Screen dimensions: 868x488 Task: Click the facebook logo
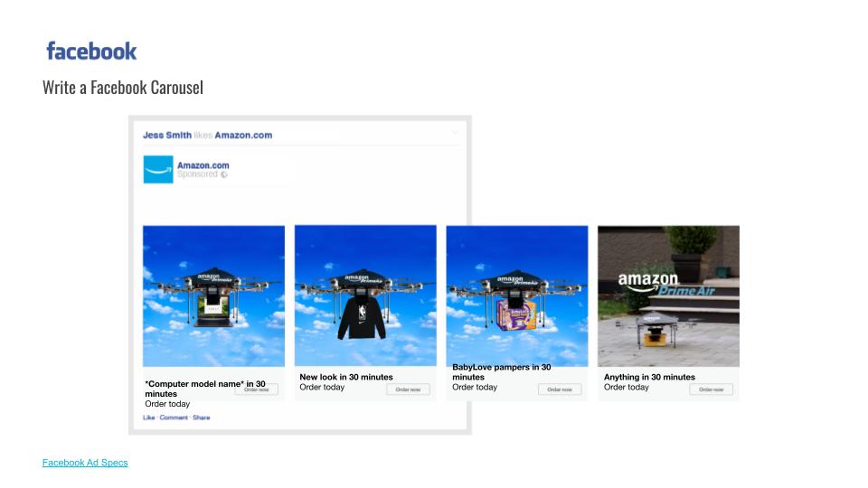91,51
